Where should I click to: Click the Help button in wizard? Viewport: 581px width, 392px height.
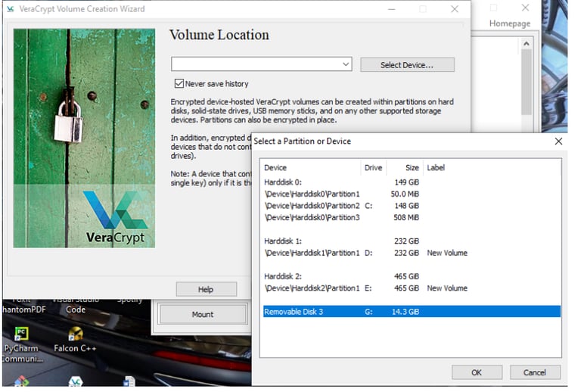click(x=206, y=289)
